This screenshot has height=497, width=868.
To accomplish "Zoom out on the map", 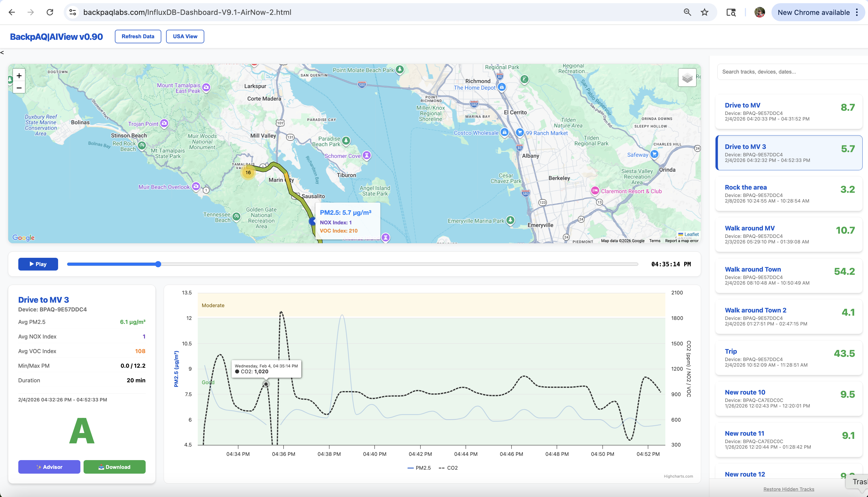I will point(19,88).
